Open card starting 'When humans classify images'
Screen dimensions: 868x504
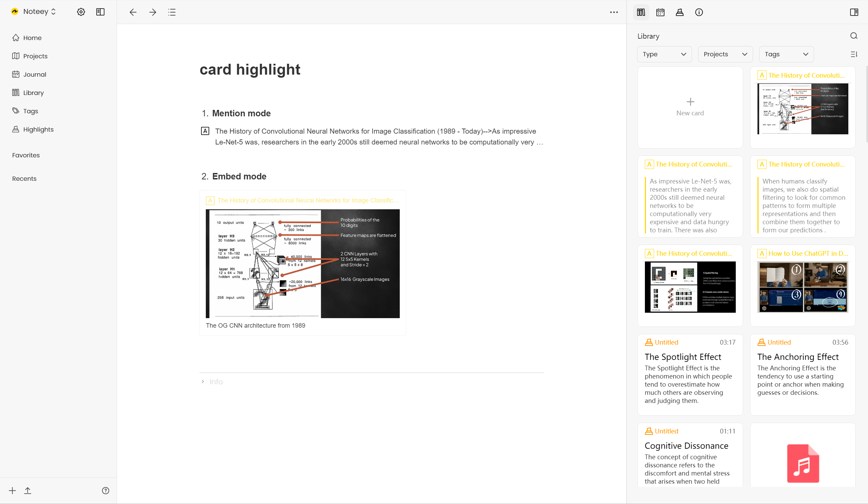point(803,196)
